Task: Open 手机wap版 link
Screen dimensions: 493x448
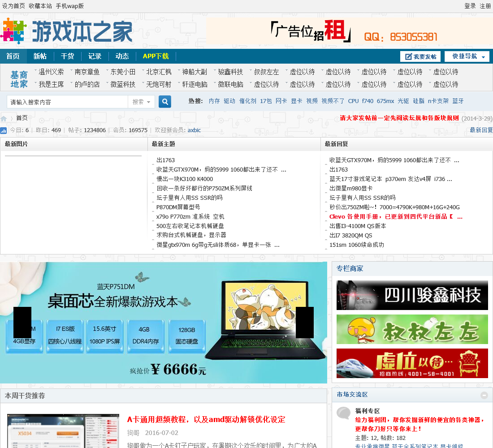Action: (69, 6)
